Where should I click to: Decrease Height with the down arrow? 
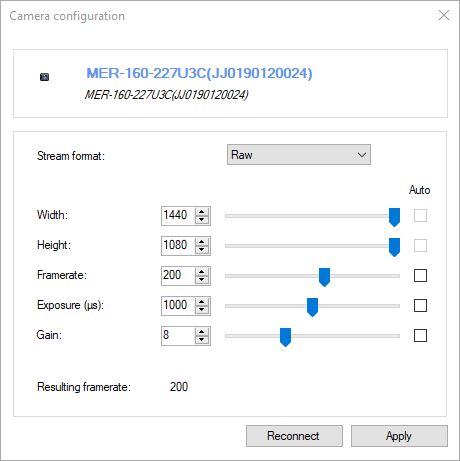tap(201, 250)
